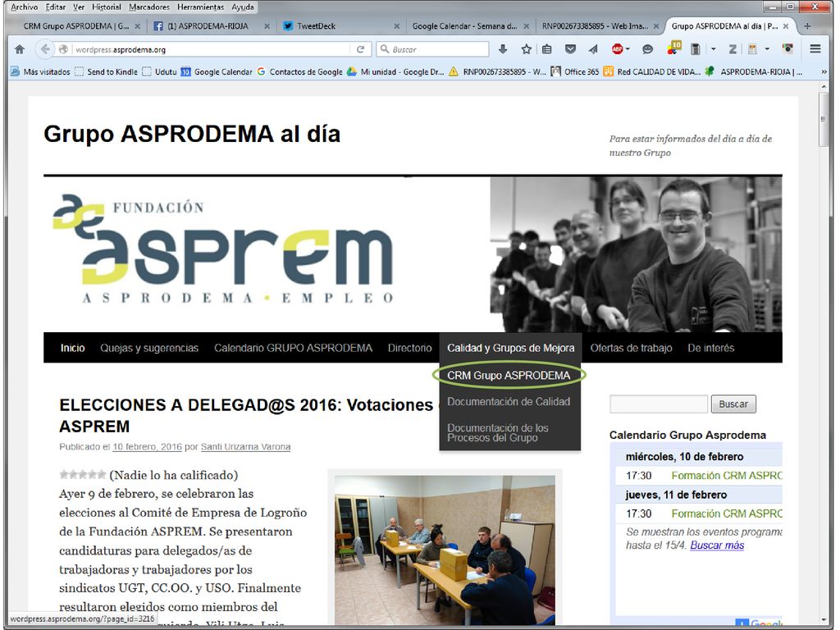
Task: Open the Google Calendar bookmark
Action: [217, 72]
